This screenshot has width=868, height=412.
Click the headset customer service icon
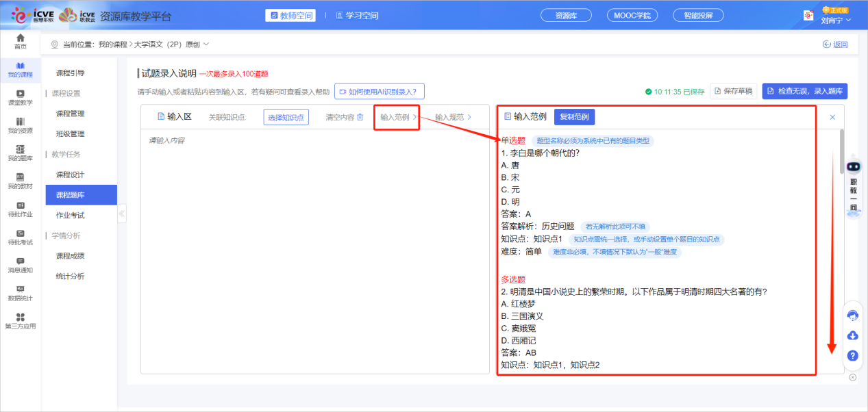tap(853, 315)
